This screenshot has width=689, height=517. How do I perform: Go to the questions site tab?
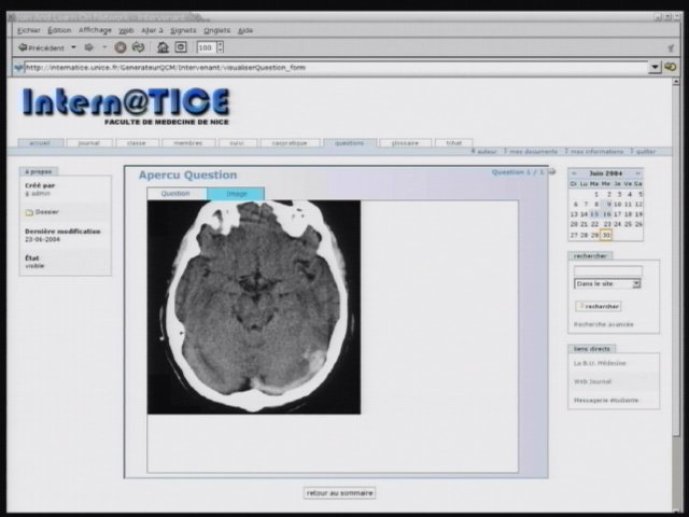tap(350, 143)
